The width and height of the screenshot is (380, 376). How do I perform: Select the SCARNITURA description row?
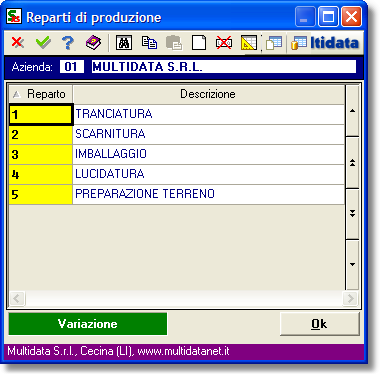[209, 135]
